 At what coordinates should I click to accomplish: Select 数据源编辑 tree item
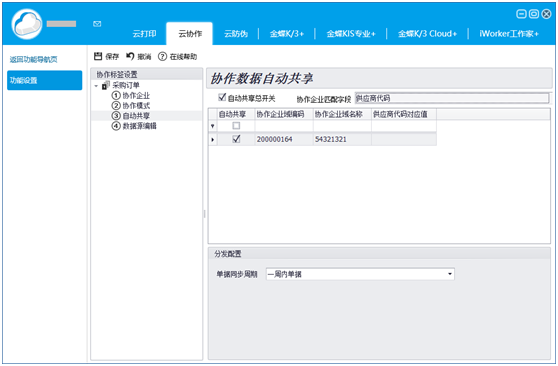coord(140,126)
